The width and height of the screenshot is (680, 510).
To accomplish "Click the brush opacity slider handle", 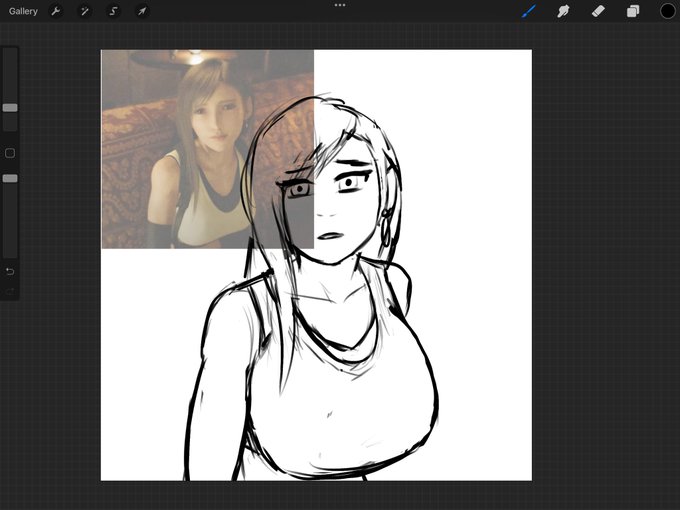I will (10, 178).
